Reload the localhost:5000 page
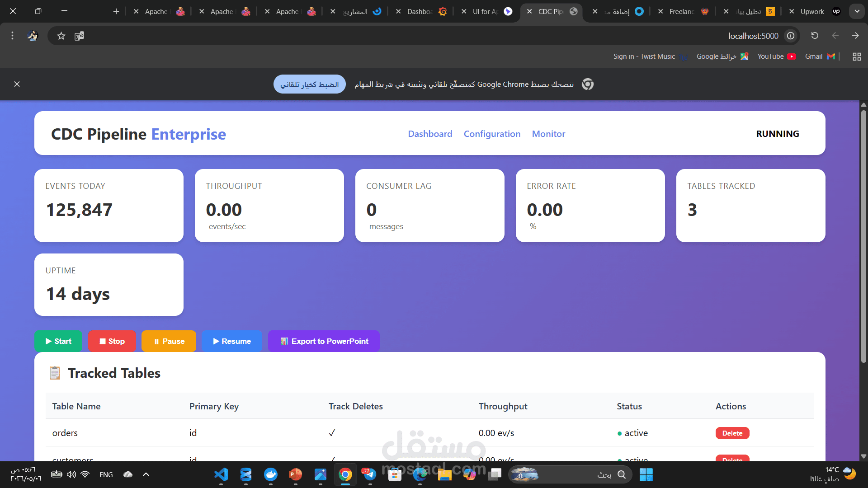The image size is (868, 488). 815,36
